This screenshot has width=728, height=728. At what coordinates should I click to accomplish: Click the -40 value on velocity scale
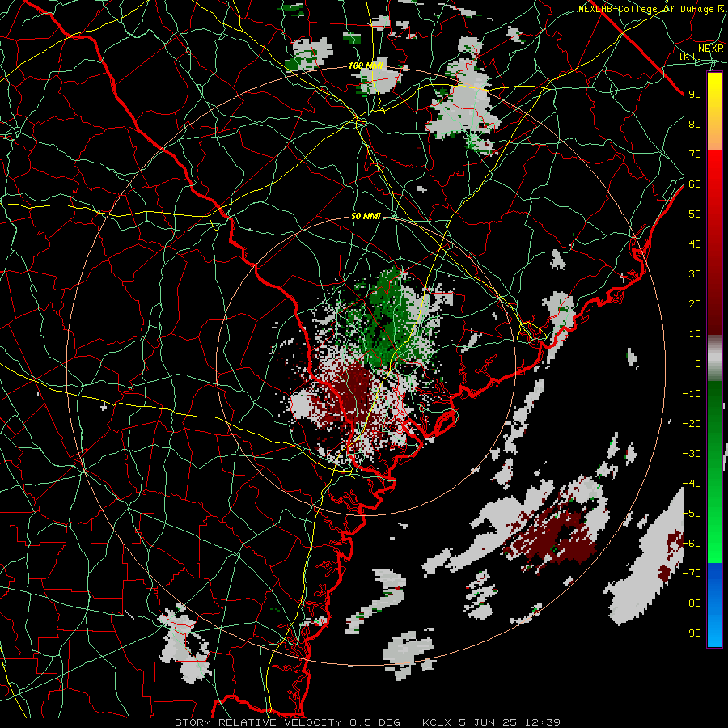pyautogui.click(x=692, y=484)
